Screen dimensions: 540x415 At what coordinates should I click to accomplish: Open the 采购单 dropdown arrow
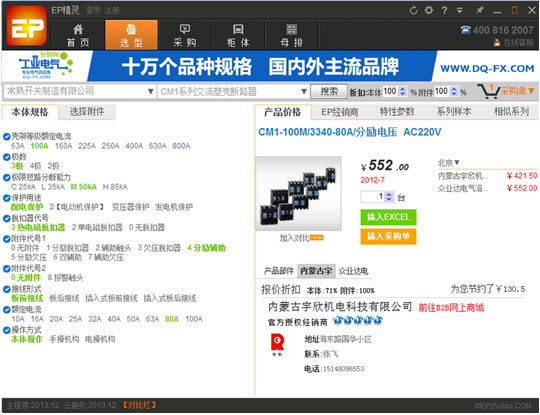pos(531,91)
